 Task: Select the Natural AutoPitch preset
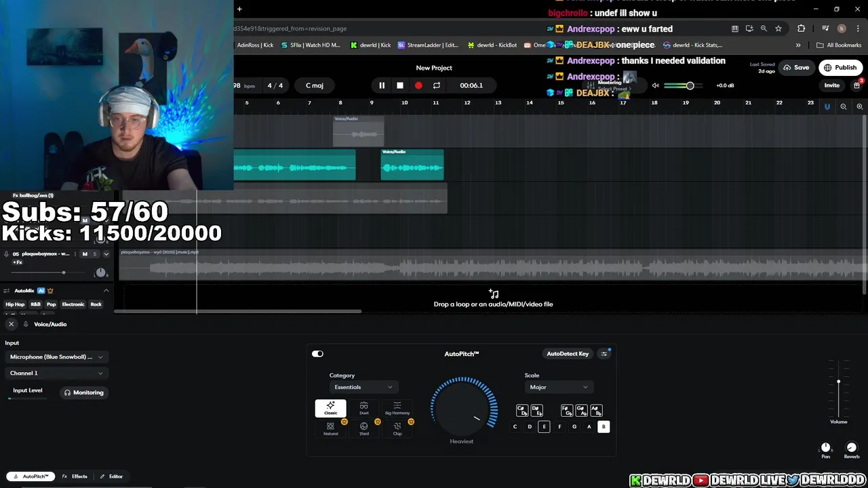330,428
